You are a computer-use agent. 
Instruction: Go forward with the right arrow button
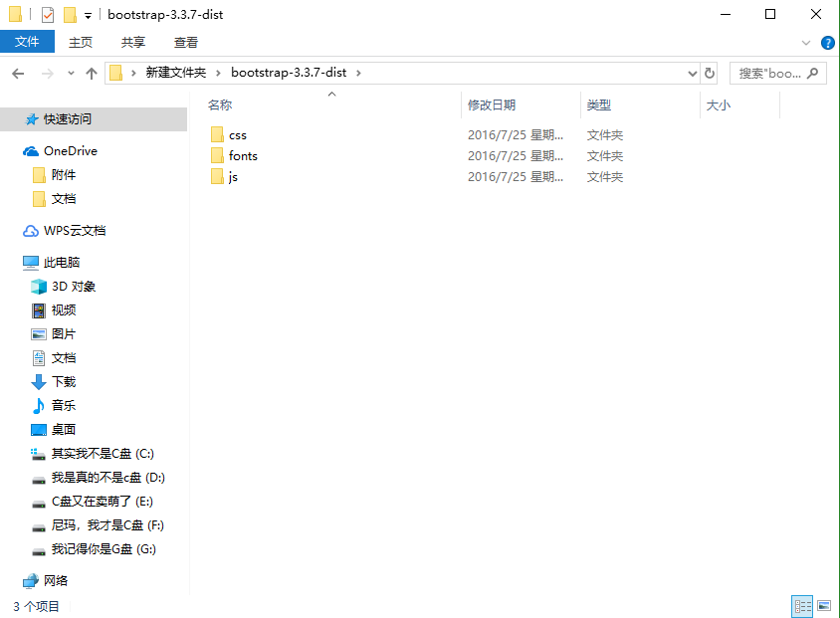[x=48, y=74]
